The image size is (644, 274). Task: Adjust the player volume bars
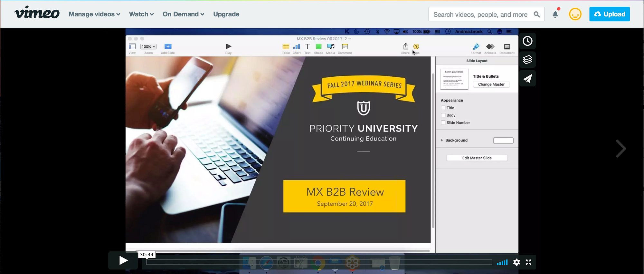502,262
